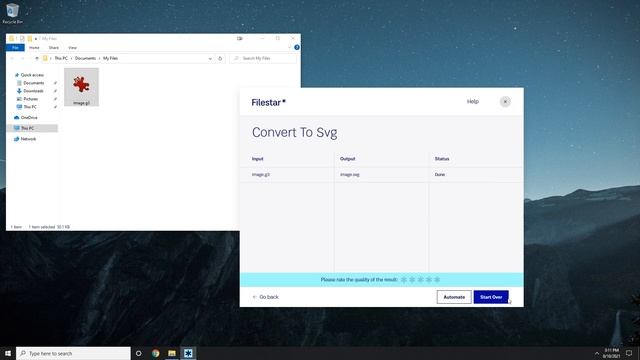
Task: Click the Status column header
Action: click(442, 159)
